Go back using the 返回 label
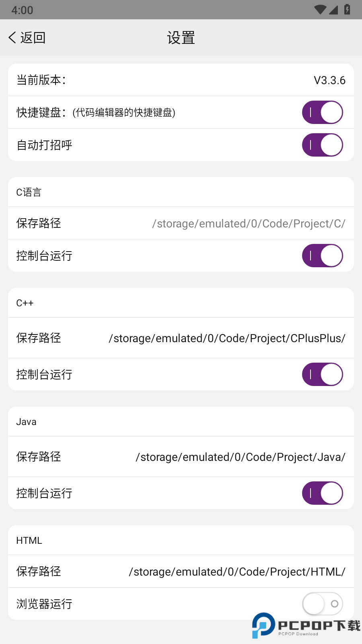 click(x=33, y=38)
